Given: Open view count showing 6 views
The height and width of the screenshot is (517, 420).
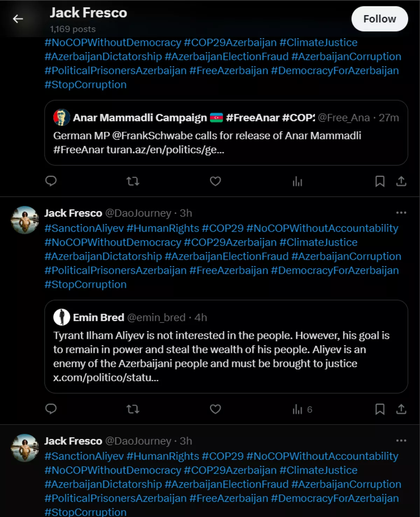Looking at the screenshot, I should pos(302,409).
